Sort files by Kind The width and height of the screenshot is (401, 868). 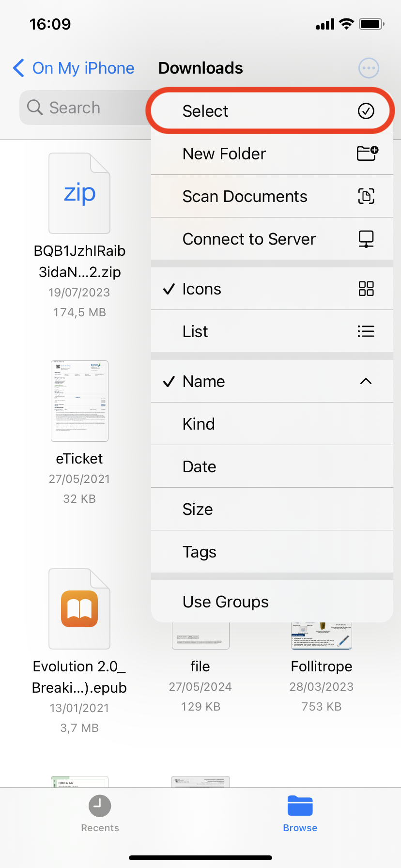click(272, 424)
